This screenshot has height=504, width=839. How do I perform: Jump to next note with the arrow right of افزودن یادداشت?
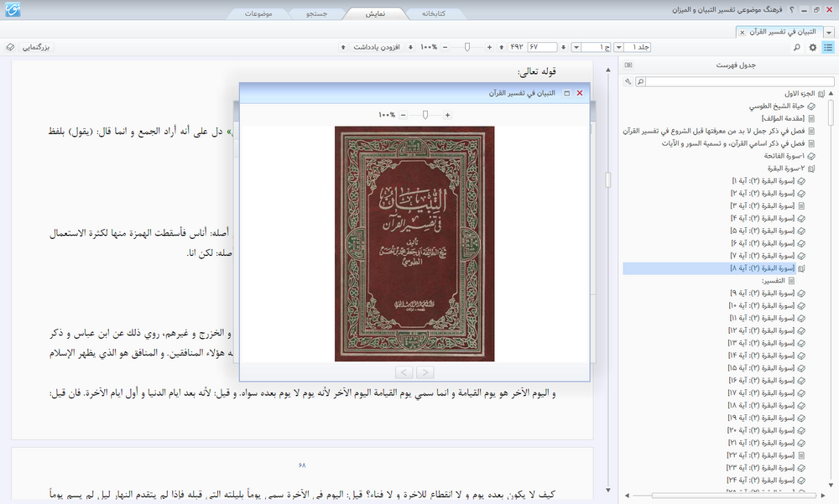click(410, 47)
